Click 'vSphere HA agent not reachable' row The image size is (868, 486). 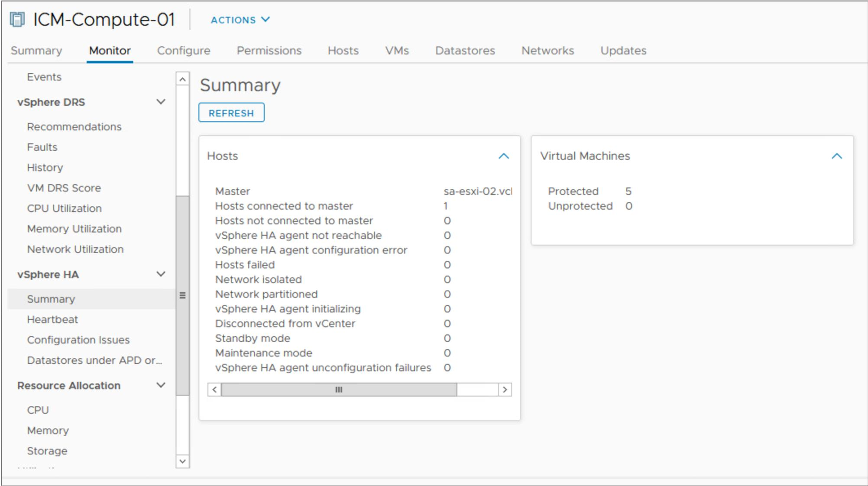pos(363,236)
